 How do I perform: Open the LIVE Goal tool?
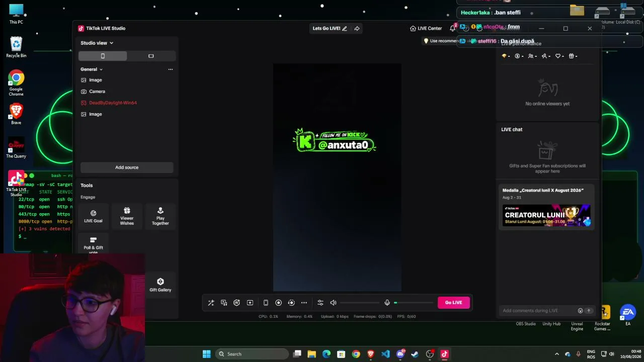click(93, 216)
